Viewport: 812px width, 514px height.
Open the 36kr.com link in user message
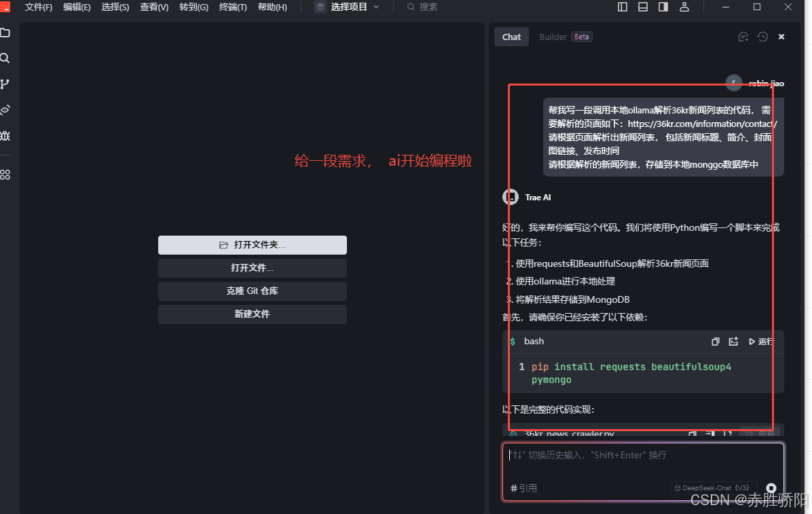[702, 124]
